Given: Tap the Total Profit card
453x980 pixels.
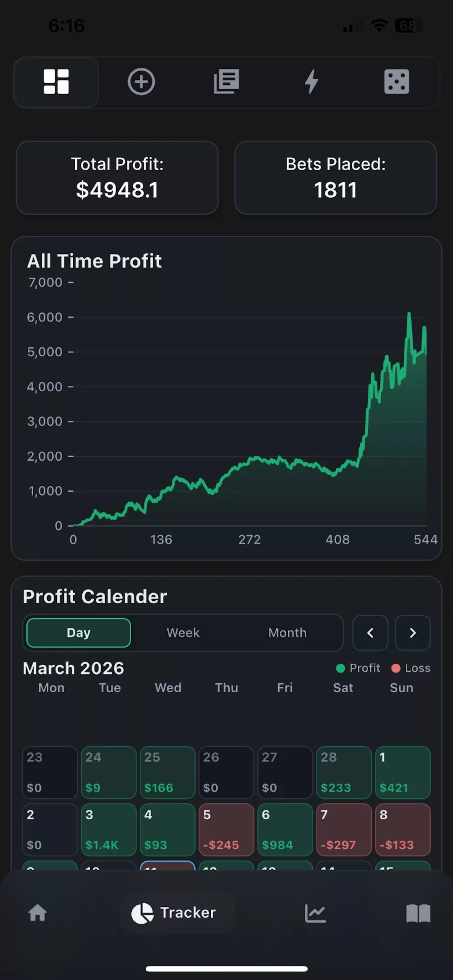Looking at the screenshot, I should pos(117,178).
